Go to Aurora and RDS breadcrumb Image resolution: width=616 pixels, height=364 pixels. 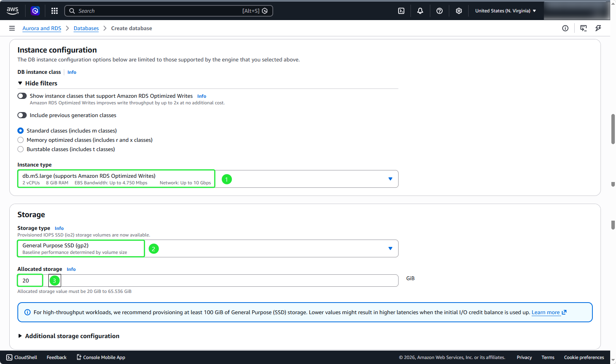[42, 28]
